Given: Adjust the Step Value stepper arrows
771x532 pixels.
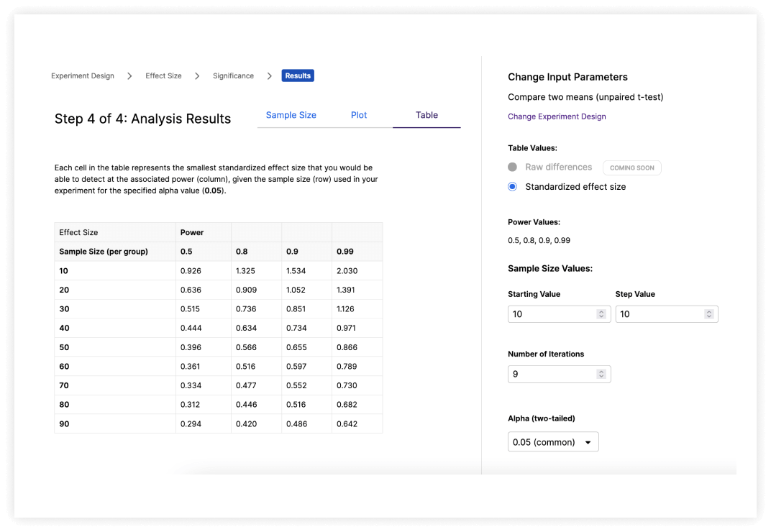Looking at the screenshot, I should pyautogui.click(x=708, y=314).
